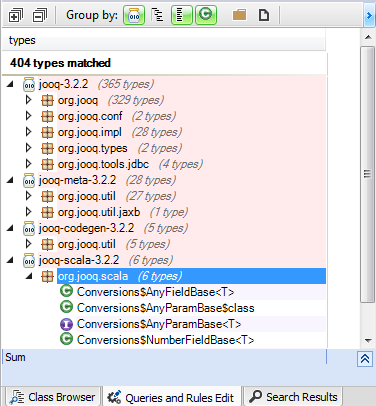Click the vertical scrollbar down arrow
Image resolution: width=376 pixels, height=406 pixels.
[x=368, y=341]
